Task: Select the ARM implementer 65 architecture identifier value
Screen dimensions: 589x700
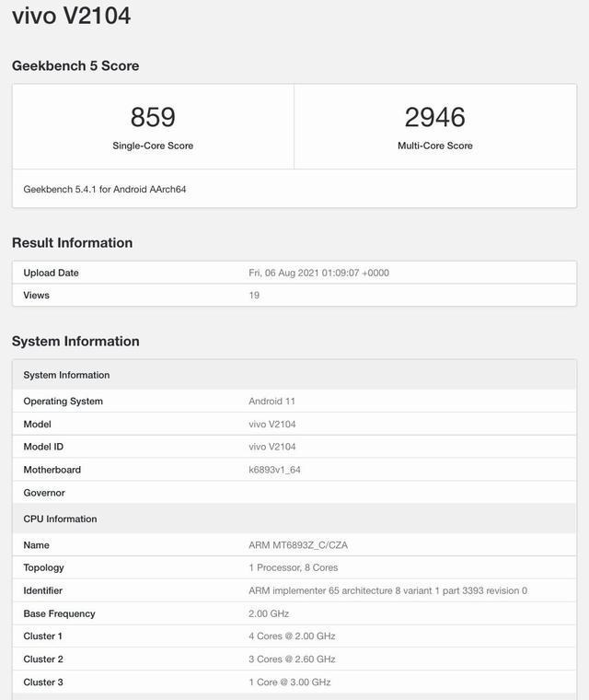Action: 387,590
